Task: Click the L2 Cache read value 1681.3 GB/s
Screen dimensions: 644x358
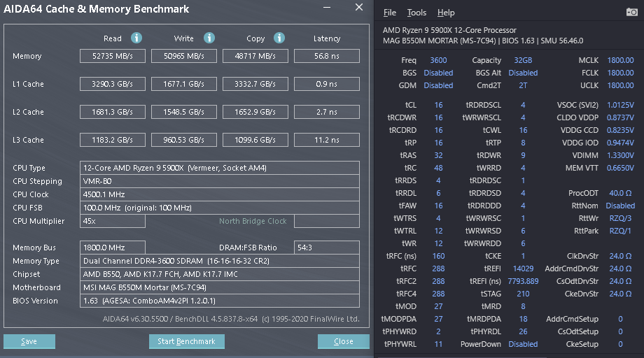Action: point(113,112)
